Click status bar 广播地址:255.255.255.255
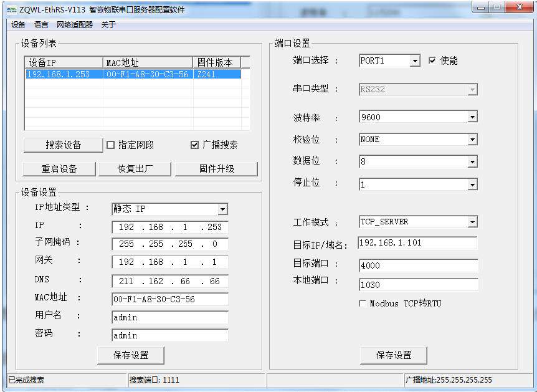Screen dimensions: 537x392 [x=449, y=380]
